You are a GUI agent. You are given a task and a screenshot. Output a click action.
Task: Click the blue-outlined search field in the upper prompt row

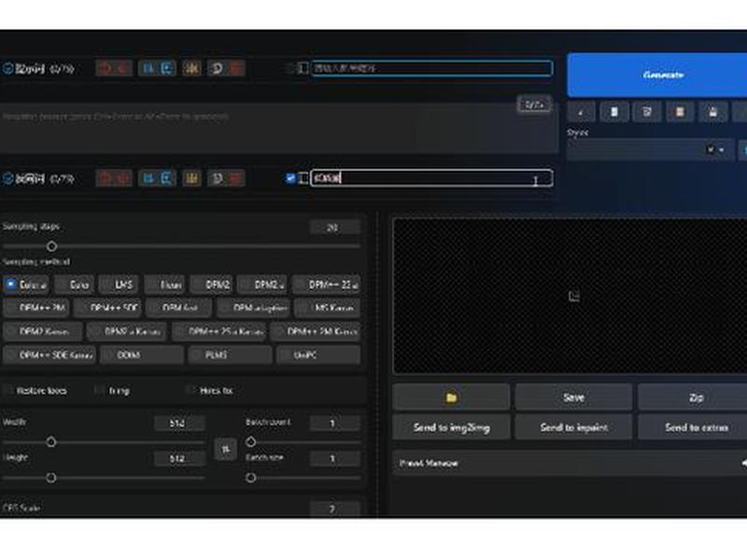431,68
